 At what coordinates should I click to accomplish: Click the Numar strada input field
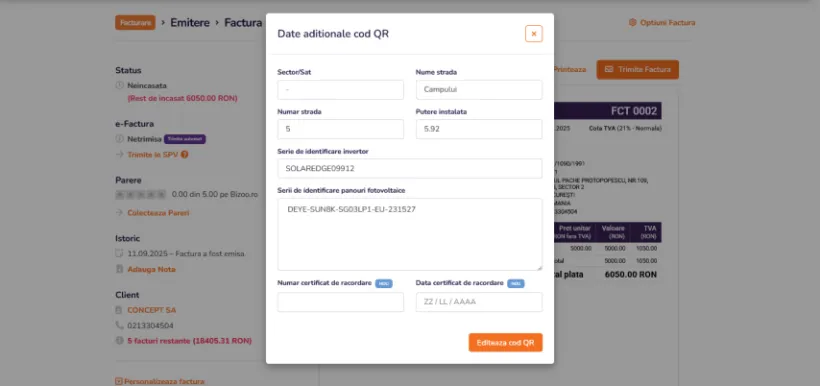click(x=340, y=129)
